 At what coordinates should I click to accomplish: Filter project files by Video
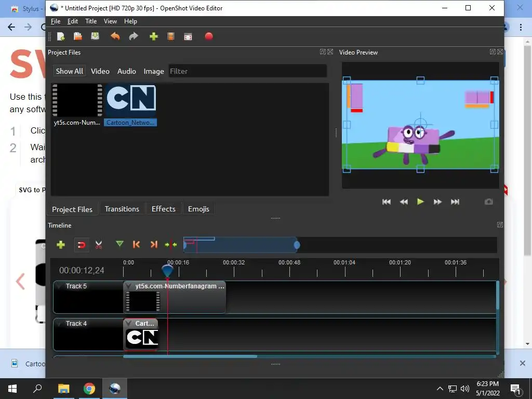[100, 71]
